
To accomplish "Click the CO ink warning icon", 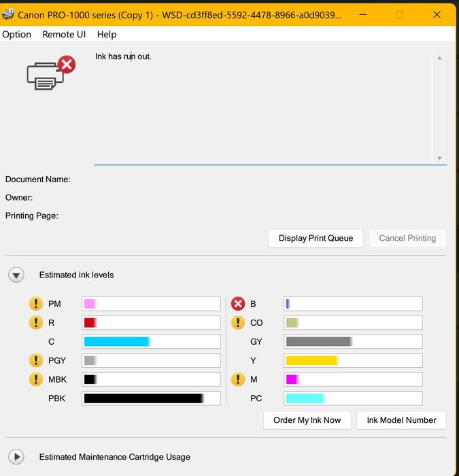I will [238, 322].
